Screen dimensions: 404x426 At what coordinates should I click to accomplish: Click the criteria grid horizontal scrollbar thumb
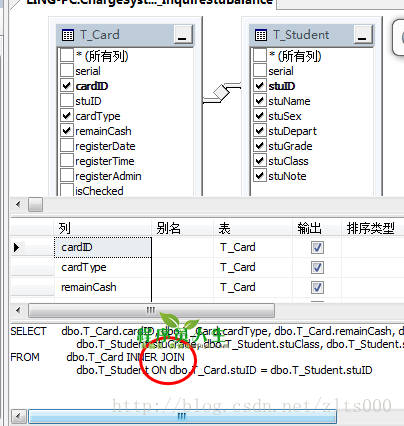(x=151, y=311)
